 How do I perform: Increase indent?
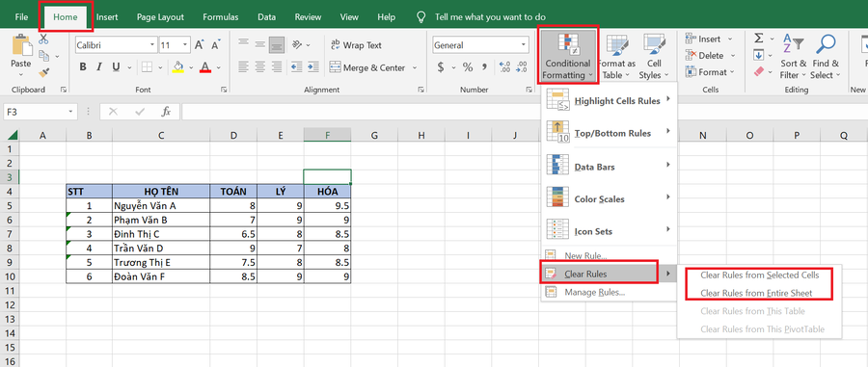point(313,67)
